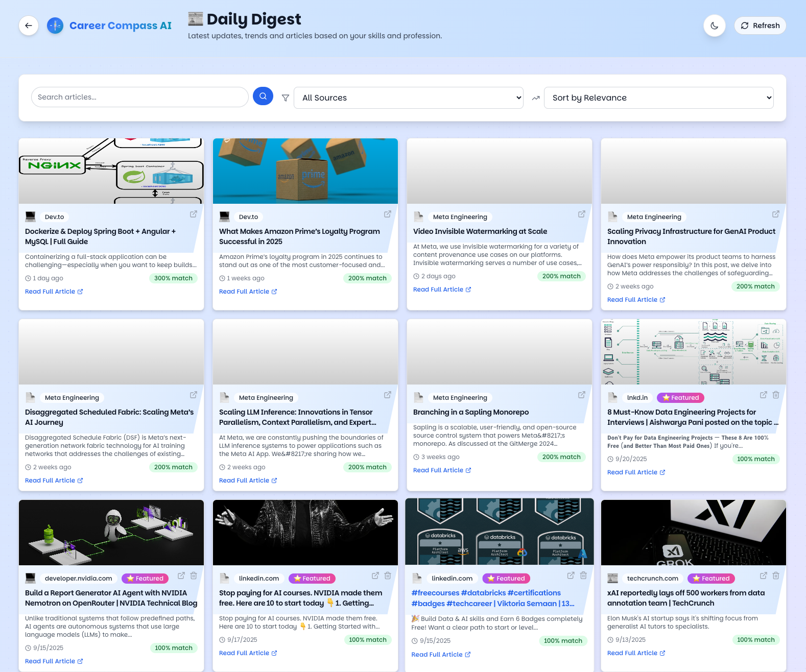Click the developer.nvidia.com source tag
Image resolution: width=806 pixels, height=672 pixels.
click(x=78, y=579)
